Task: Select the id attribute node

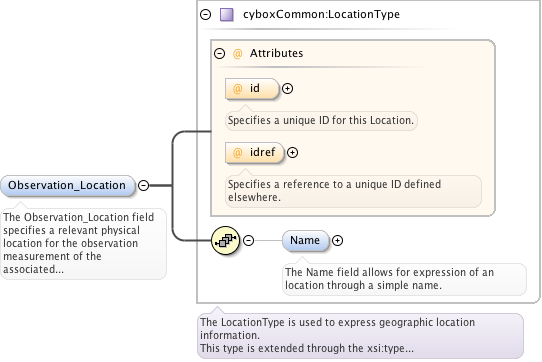Action: coord(252,89)
